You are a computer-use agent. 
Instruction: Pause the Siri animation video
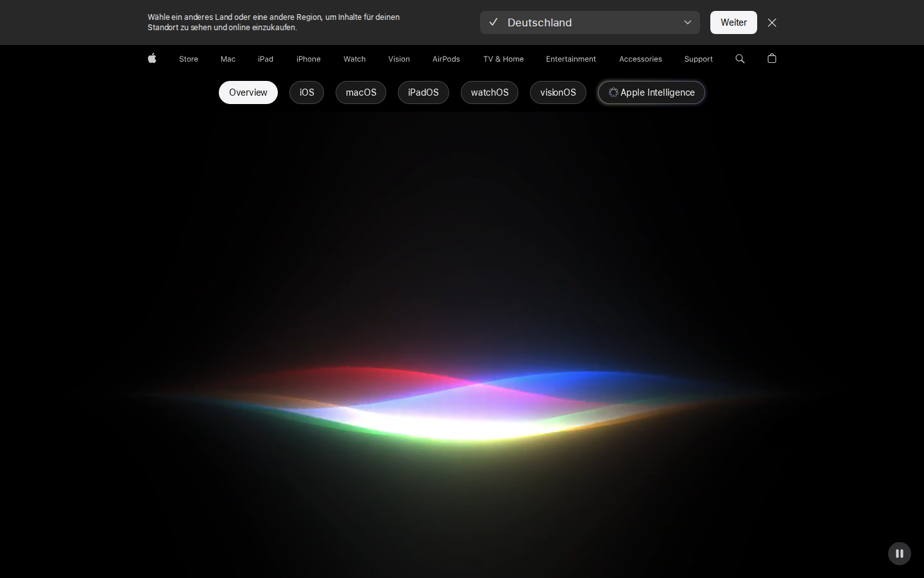coord(900,554)
